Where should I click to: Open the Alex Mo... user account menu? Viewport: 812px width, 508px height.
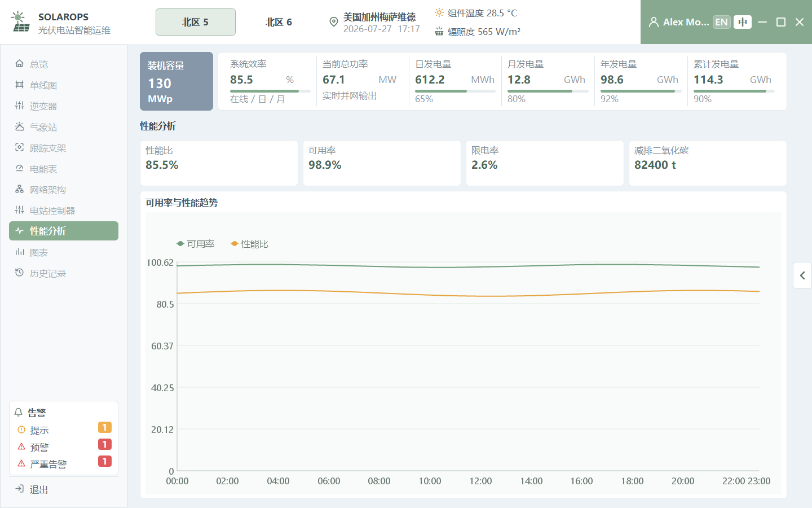pyautogui.click(x=679, y=22)
